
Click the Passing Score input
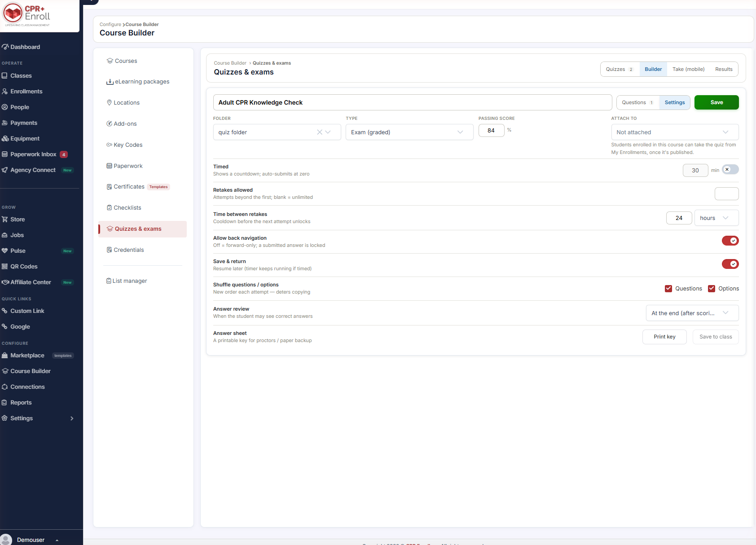[491, 131]
